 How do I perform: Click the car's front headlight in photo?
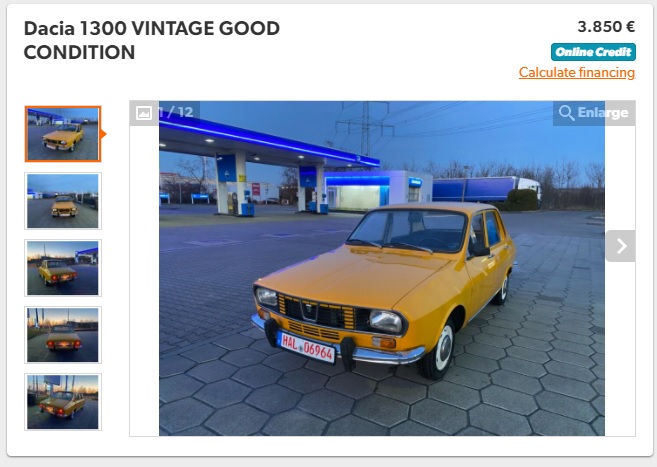click(x=386, y=322)
